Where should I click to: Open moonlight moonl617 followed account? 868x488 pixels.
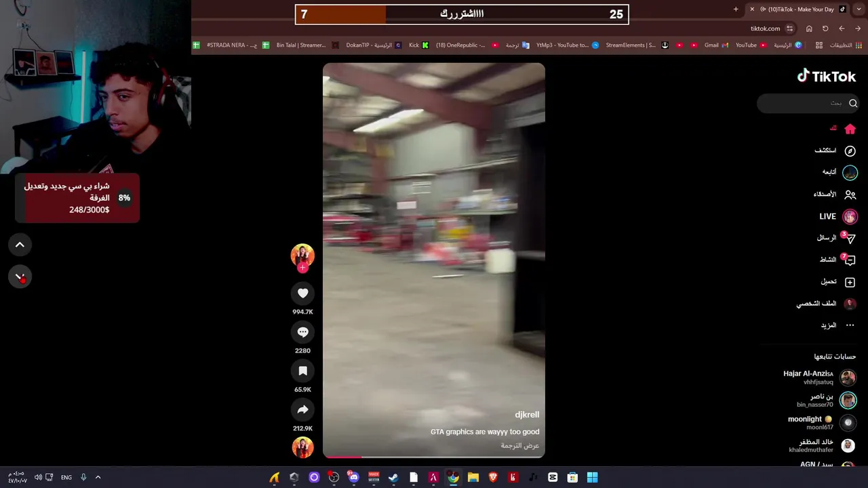(x=822, y=423)
